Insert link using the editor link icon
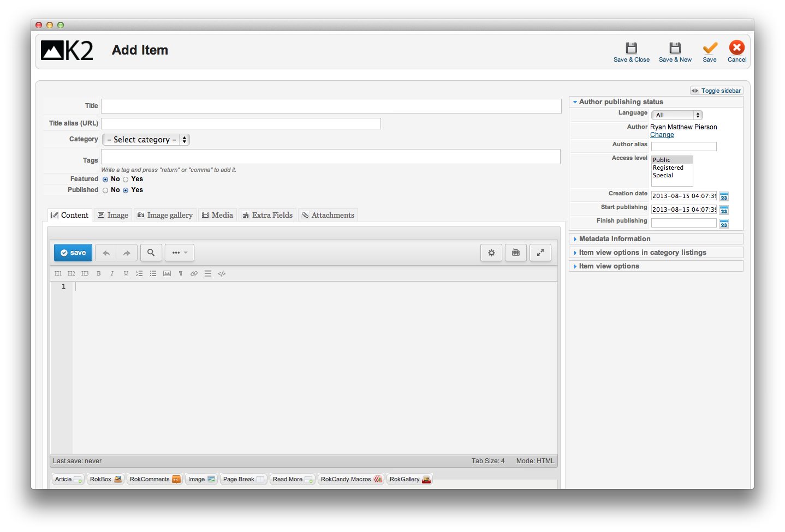The image size is (785, 532). (194, 274)
